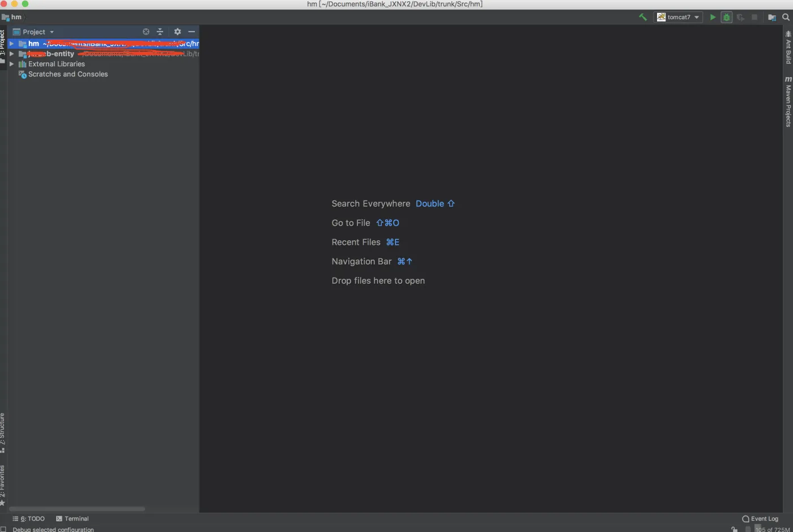Expand the hm module tree node
Viewport: 793px width, 532px height.
pos(11,44)
